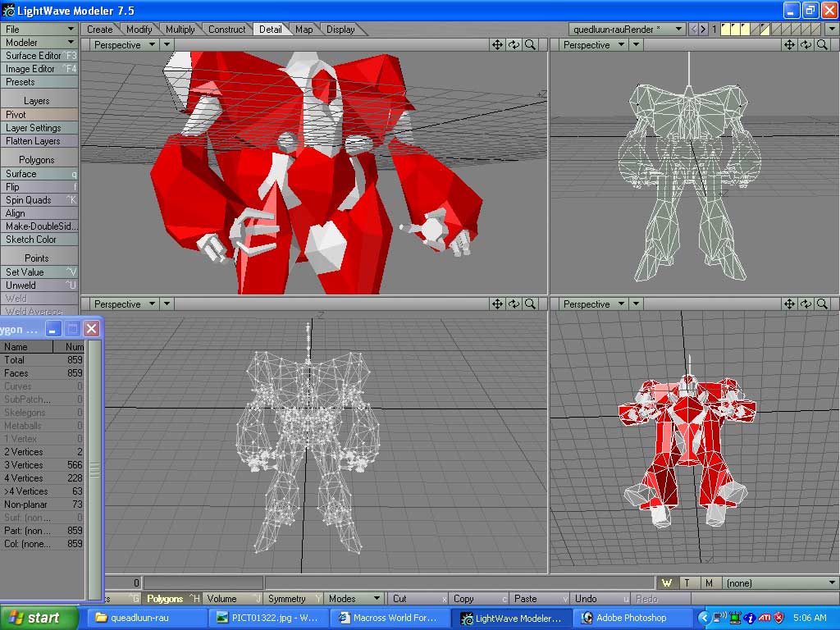Switch to the Multiply tab
This screenshot has width=840, height=630.
click(x=180, y=30)
